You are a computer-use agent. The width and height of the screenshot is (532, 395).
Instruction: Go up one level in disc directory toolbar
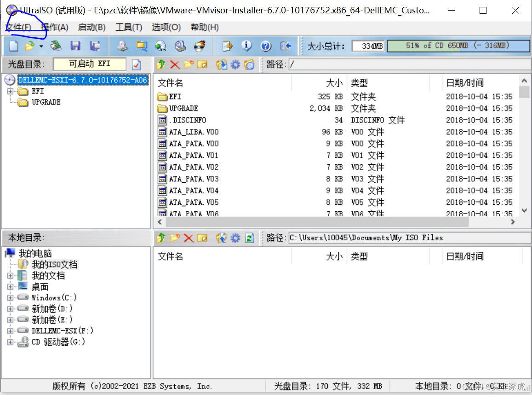click(x=161, y=64)
